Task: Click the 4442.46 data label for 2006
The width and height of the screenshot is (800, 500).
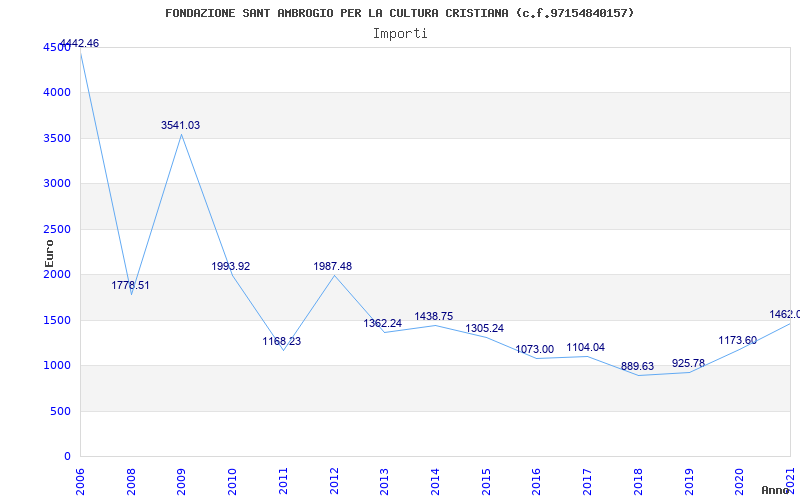Action: [x=80, y=43]
